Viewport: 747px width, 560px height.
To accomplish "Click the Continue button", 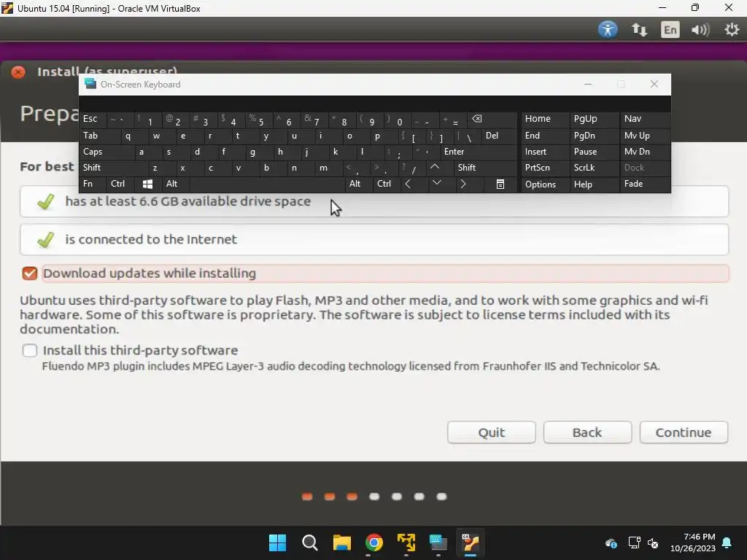I will tap(684, 432).
